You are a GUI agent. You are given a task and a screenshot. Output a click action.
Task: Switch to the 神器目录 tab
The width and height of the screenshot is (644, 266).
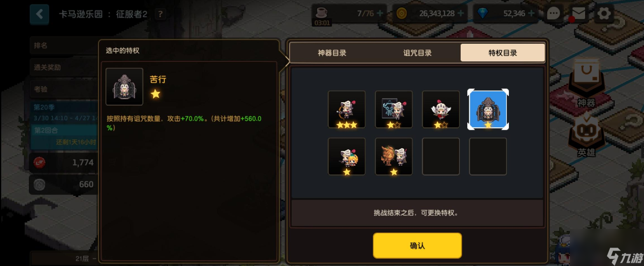pos(332,53)
